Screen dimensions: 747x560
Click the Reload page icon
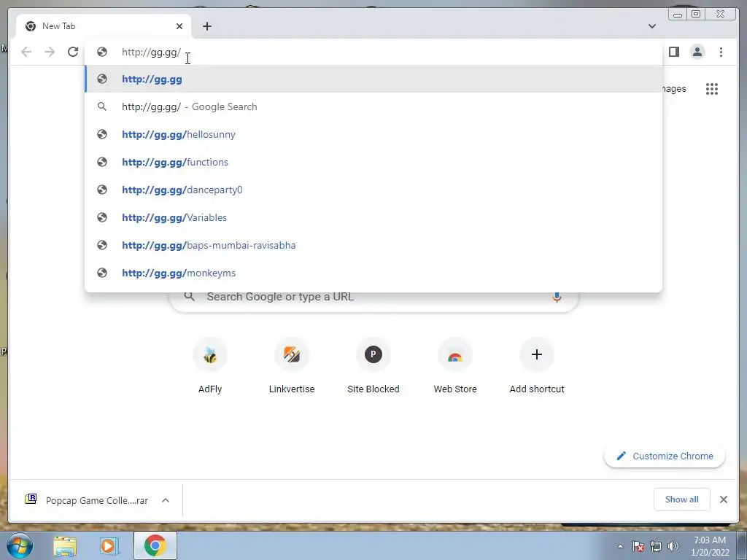tap(73, 52)
